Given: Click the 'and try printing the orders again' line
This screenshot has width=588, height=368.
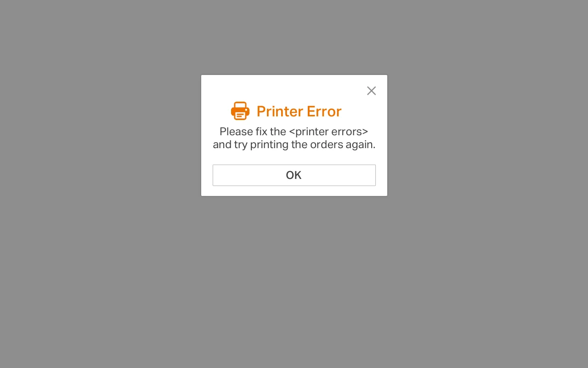Looking at the screenshot, I should click(294, 144).
